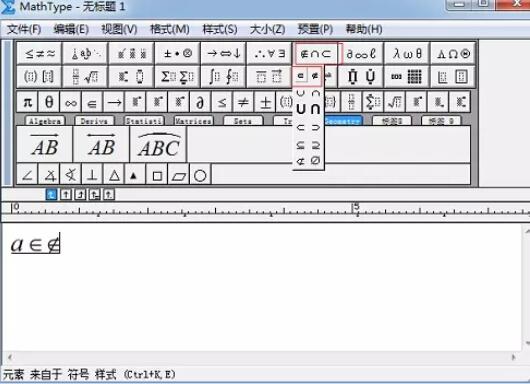Switch to the Algebra tab
Screen dimensions: 530x384
45,121
